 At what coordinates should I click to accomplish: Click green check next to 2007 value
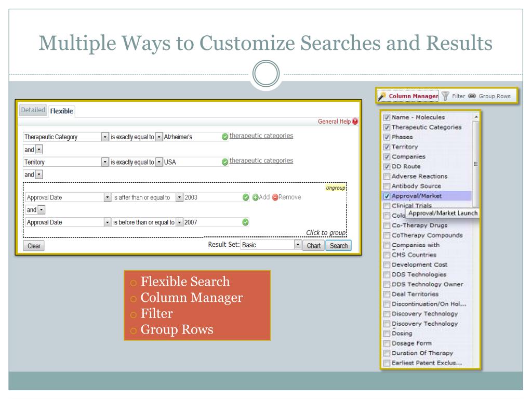tap(245, 222)
